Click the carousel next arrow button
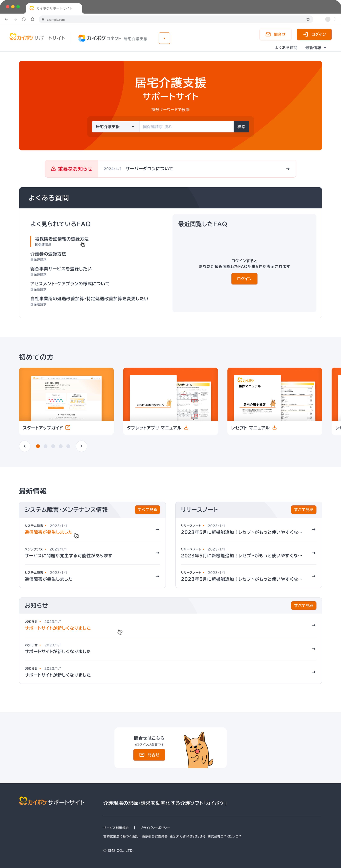341x868 pixels. coord(82,446)
